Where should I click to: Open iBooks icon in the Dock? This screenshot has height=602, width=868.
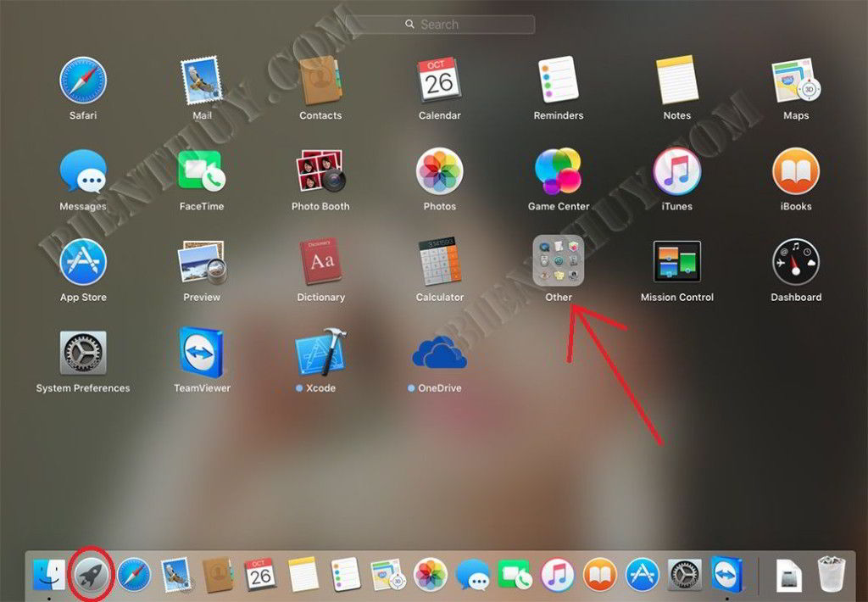(599, 575)
